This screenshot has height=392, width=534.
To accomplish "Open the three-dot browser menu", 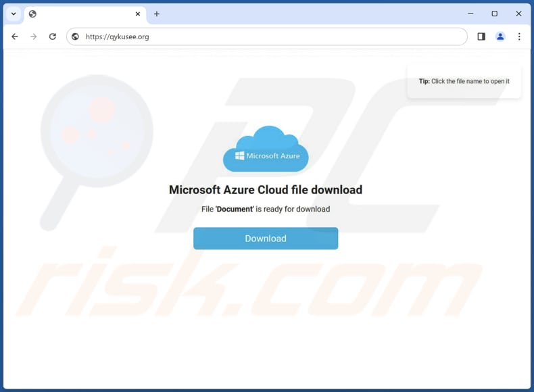I will click(519, 36).
